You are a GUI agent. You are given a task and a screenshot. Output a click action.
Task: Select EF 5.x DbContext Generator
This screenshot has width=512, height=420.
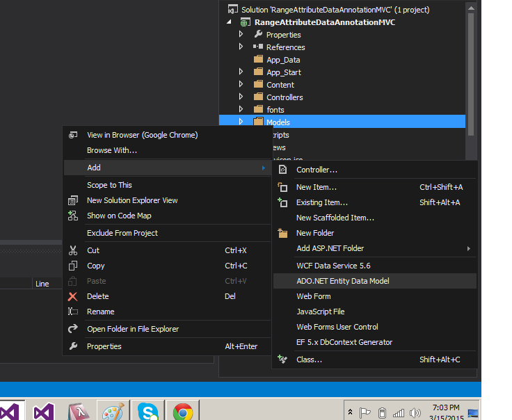coord(374,342)
